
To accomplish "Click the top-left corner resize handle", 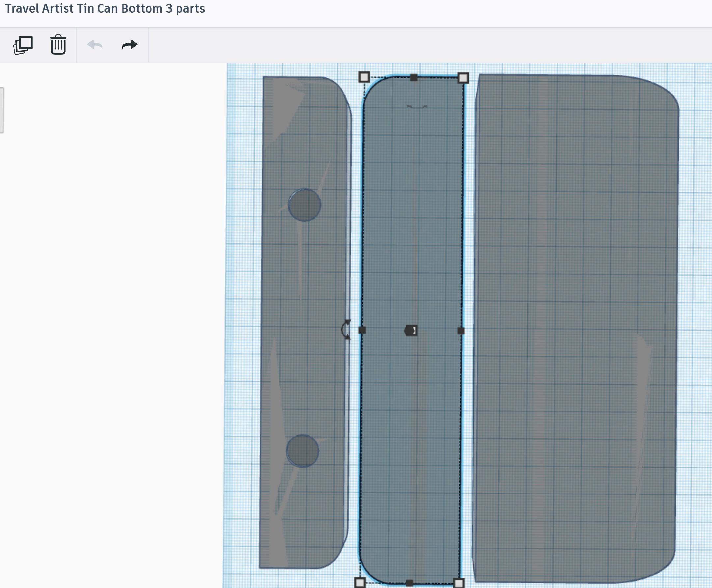I will coord(364,77).
